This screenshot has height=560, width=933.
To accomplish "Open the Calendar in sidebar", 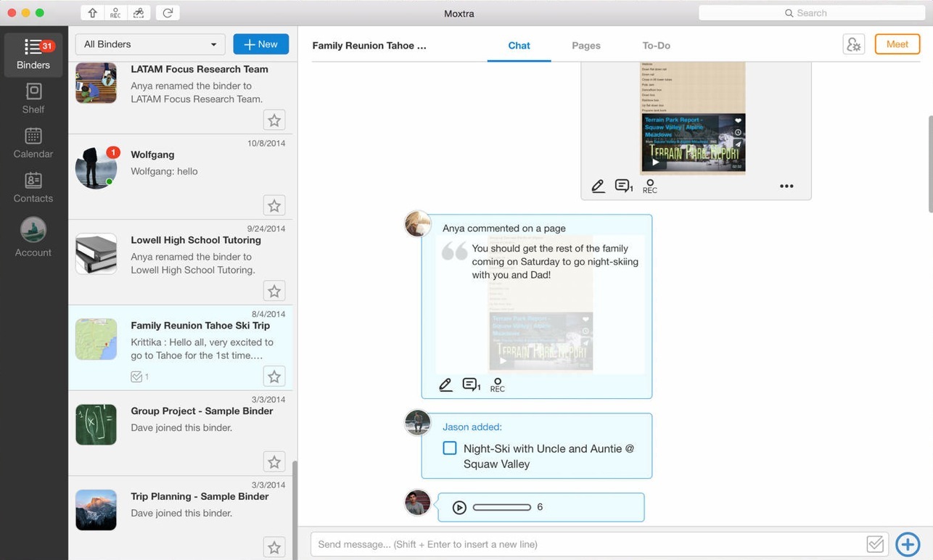I will [x=33, y=142].
